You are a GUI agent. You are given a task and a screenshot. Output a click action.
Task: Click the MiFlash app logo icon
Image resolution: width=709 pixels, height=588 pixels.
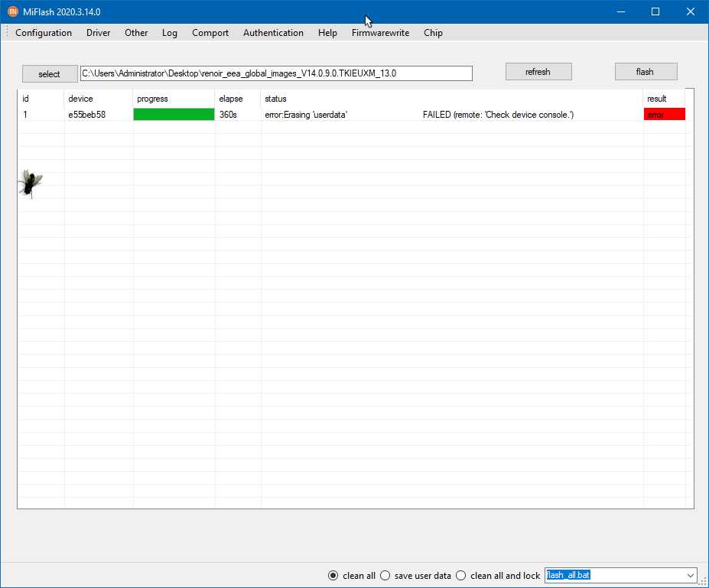[12, 11]
